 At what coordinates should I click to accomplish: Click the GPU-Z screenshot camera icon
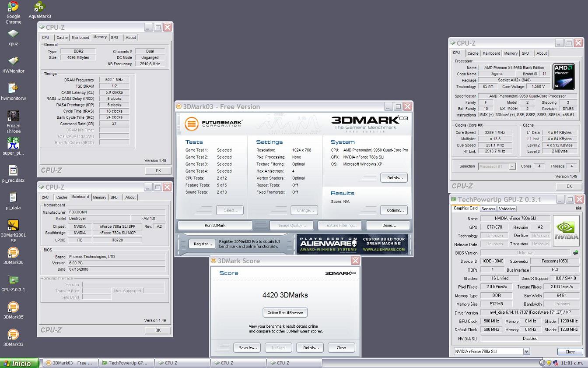[578, 209]
